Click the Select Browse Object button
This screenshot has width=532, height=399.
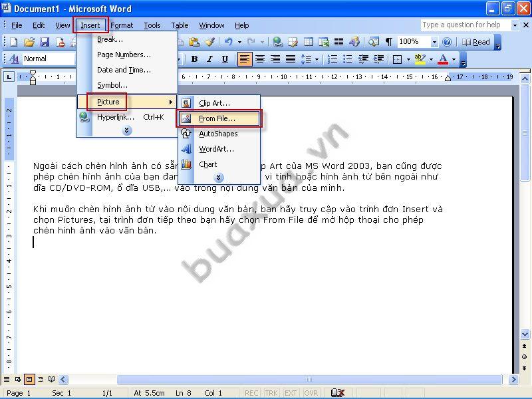[524, 356]
